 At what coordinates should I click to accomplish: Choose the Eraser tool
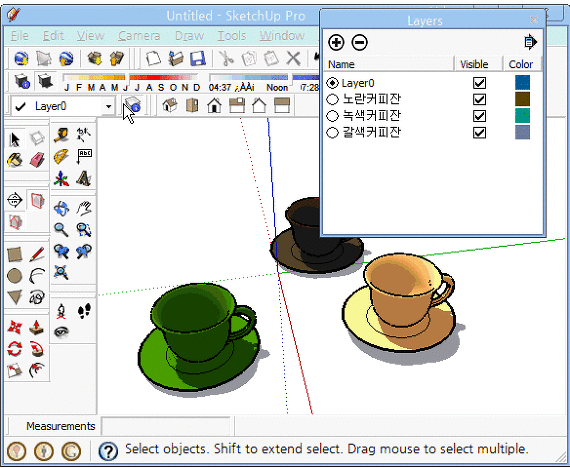tap(37, 160)
